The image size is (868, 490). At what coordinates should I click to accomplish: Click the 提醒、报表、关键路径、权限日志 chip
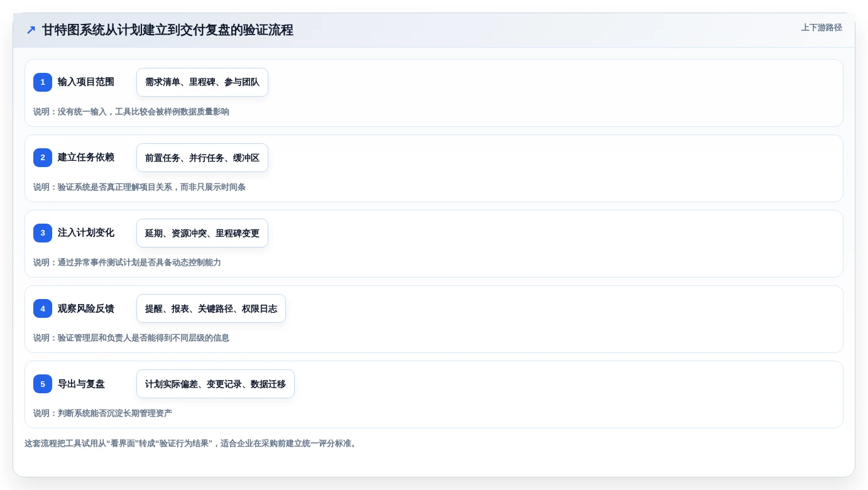tap(211, 308)
